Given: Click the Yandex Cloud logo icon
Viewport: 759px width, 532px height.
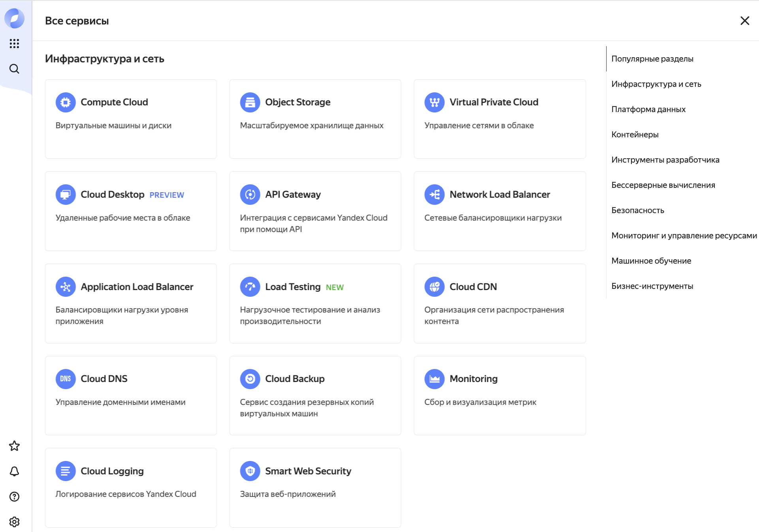Looking at the screenshot, I should 14,18.
